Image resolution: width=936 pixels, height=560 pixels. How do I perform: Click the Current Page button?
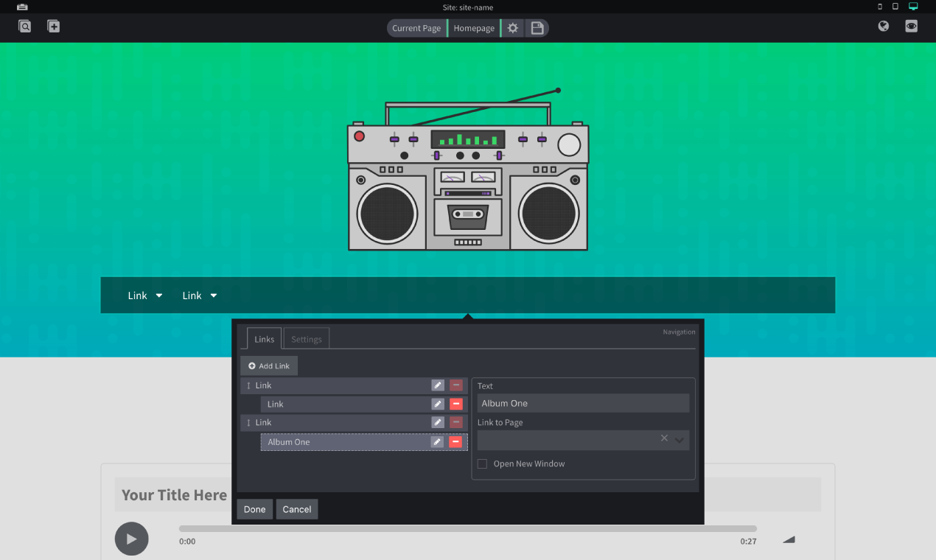coord(416,28)
